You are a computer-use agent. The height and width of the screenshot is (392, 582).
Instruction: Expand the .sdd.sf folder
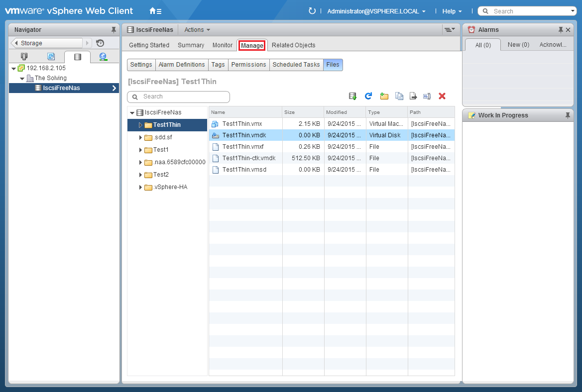(140, 138)
